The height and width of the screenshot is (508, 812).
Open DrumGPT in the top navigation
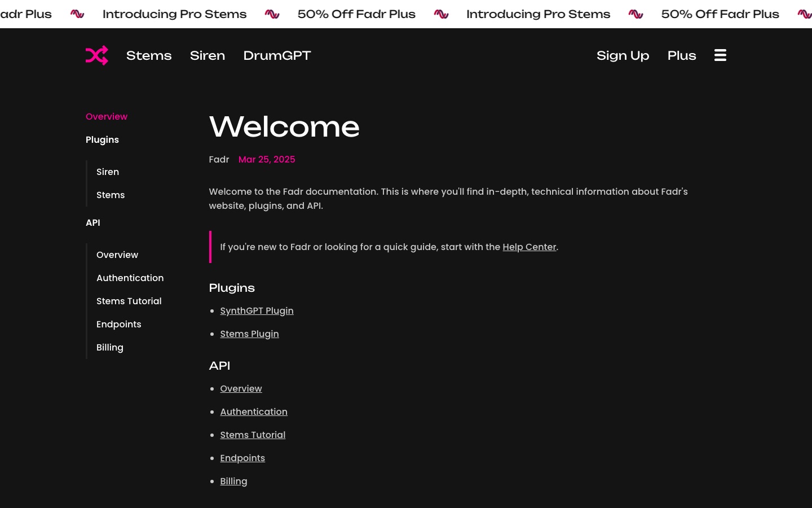click(277, 55)
